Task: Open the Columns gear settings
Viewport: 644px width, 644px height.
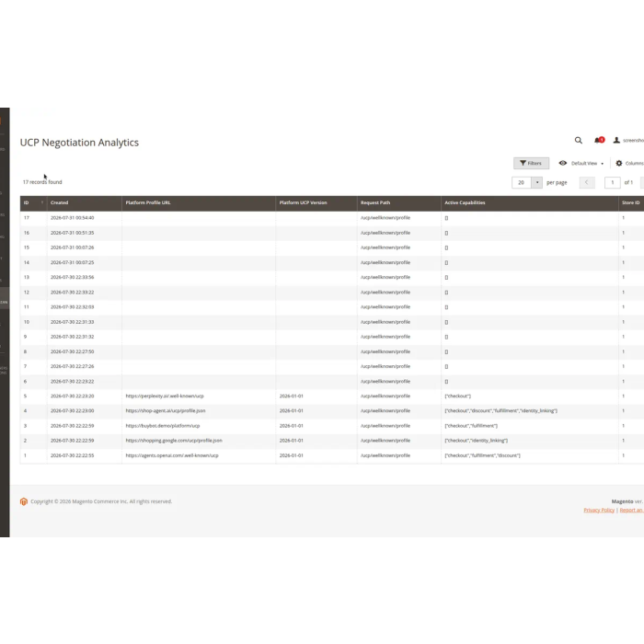Action: (629, 163)
